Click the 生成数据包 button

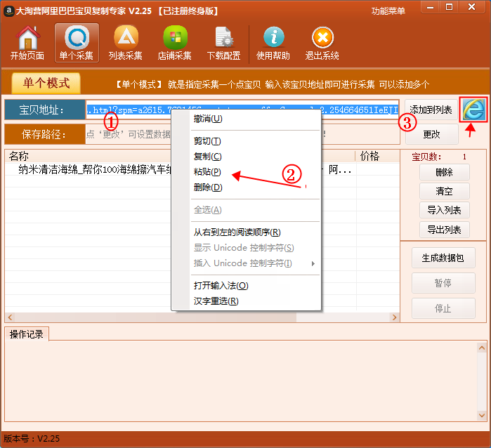443,258
